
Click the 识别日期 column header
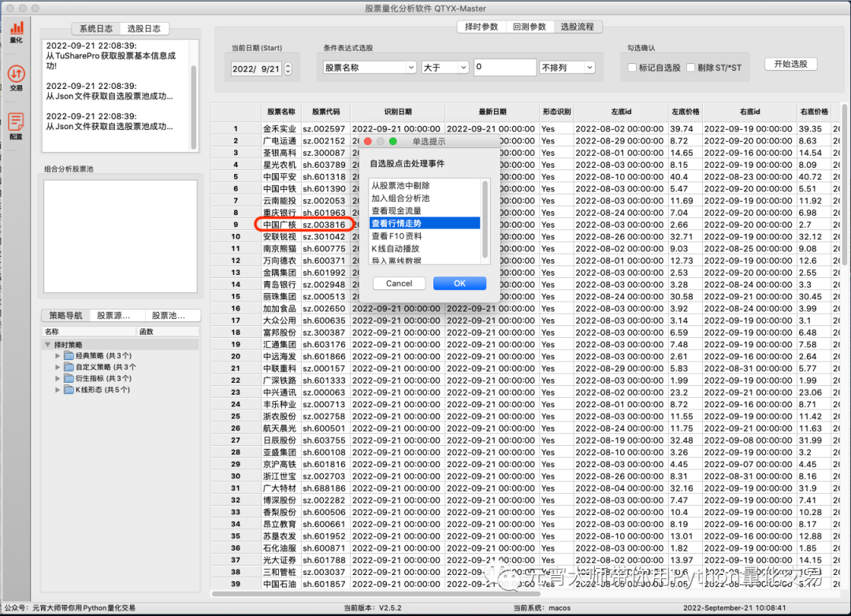(x=397, y=112)
